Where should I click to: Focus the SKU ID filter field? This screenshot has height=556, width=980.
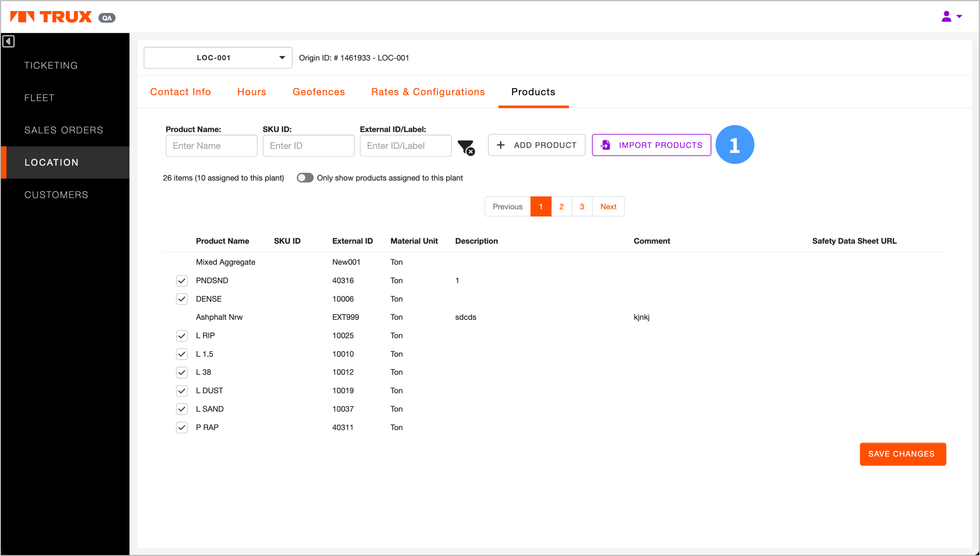[x=308, y=145]
